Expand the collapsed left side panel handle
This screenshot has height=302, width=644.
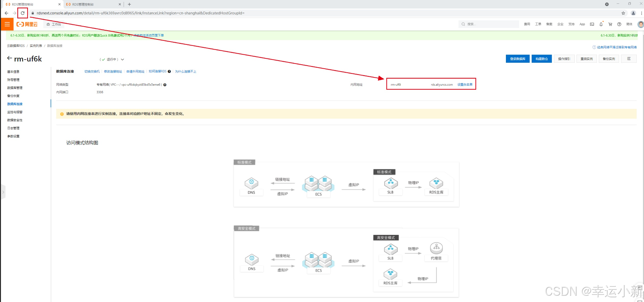click(x=3, y=192)
